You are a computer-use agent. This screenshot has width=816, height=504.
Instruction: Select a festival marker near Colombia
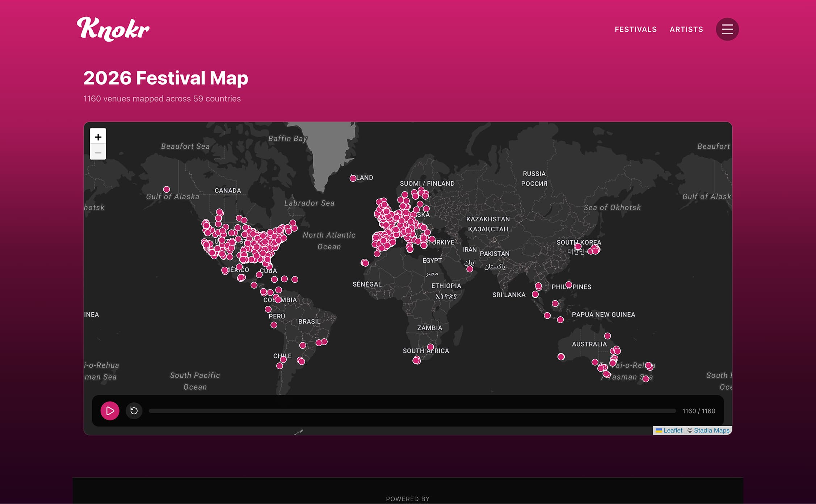coord(278,300)
